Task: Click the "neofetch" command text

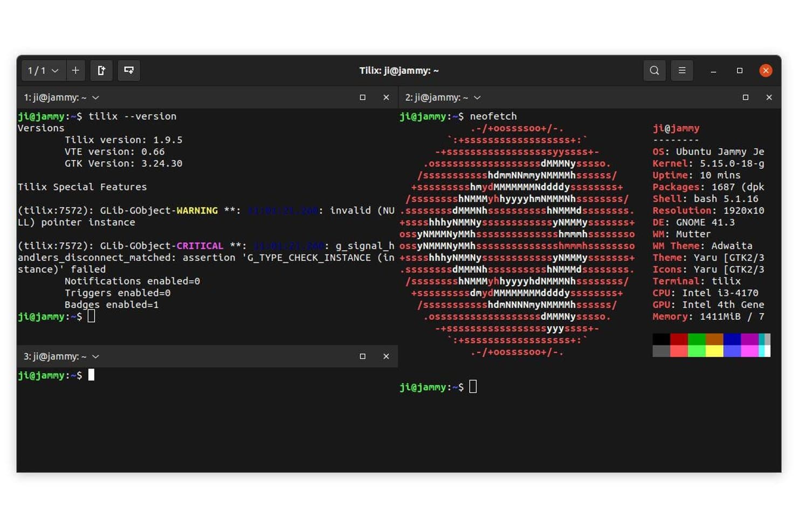Action: pyautogui.click(x=493, y=116)
